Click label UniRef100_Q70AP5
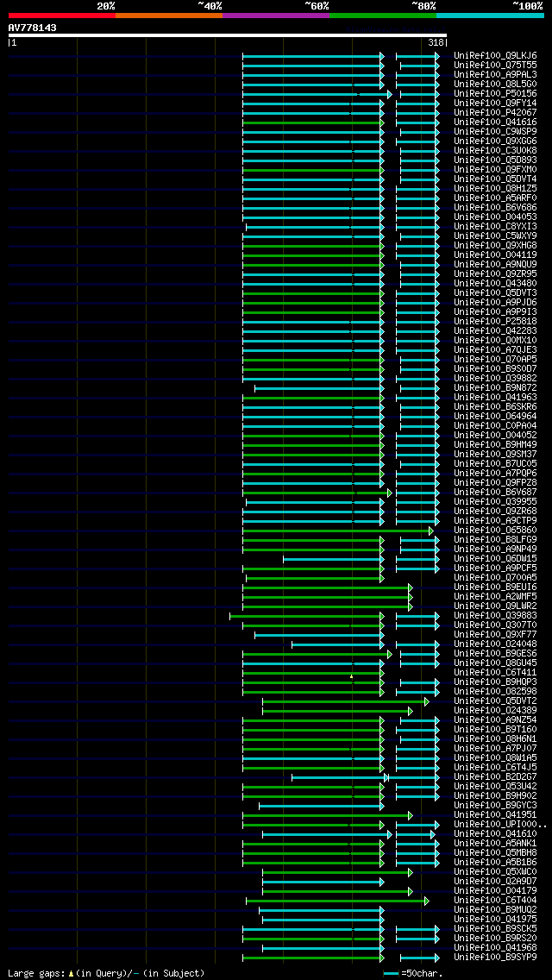552x980 pixels. point(495,360)
